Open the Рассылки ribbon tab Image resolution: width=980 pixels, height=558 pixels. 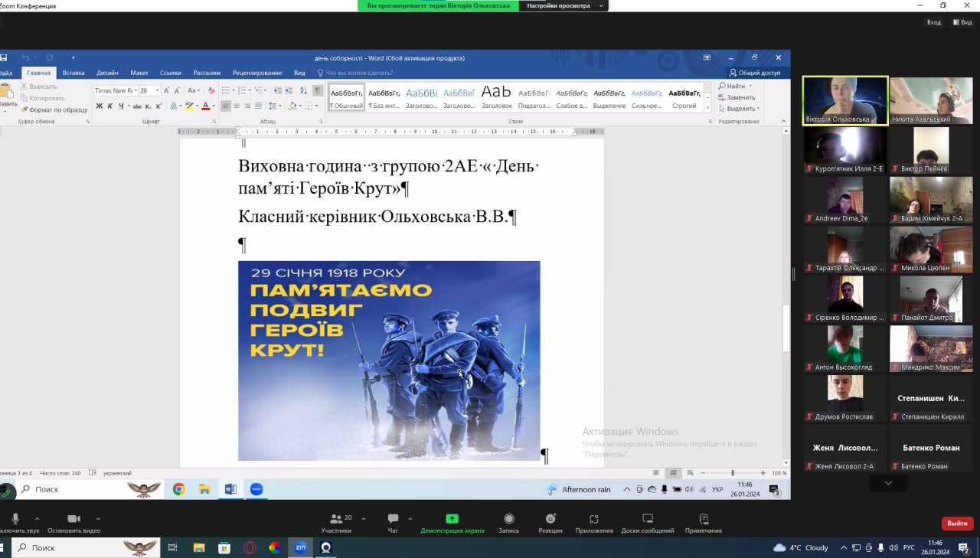207,73
